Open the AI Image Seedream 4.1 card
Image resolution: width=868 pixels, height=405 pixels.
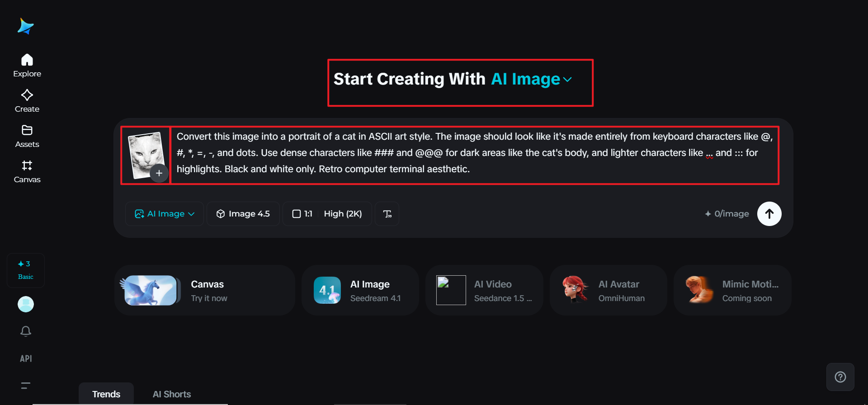click(x=360, y=290)
